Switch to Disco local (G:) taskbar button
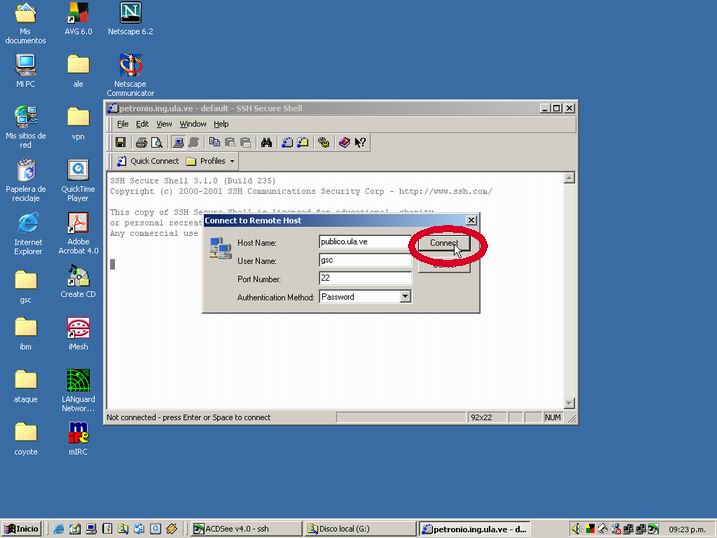 (x=360, y=529)
